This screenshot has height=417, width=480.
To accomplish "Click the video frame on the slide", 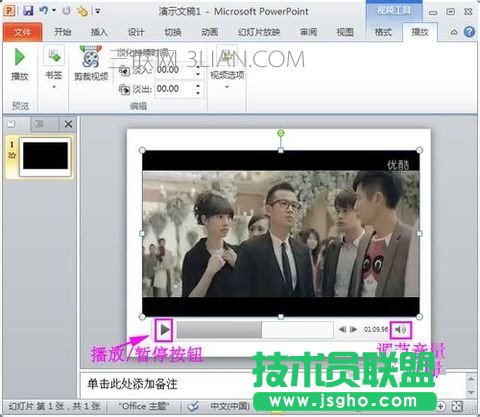I will 281,233.
